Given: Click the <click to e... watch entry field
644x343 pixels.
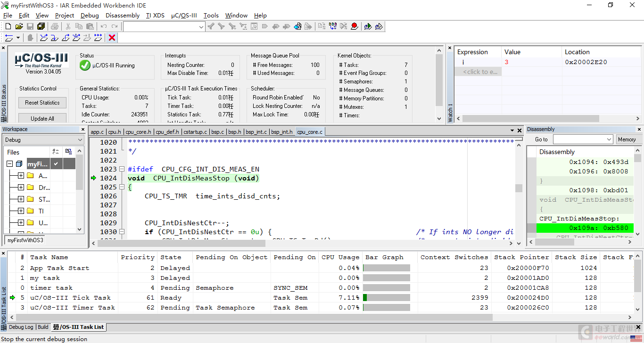Looking at the screenshot, I should coord(478,72).
